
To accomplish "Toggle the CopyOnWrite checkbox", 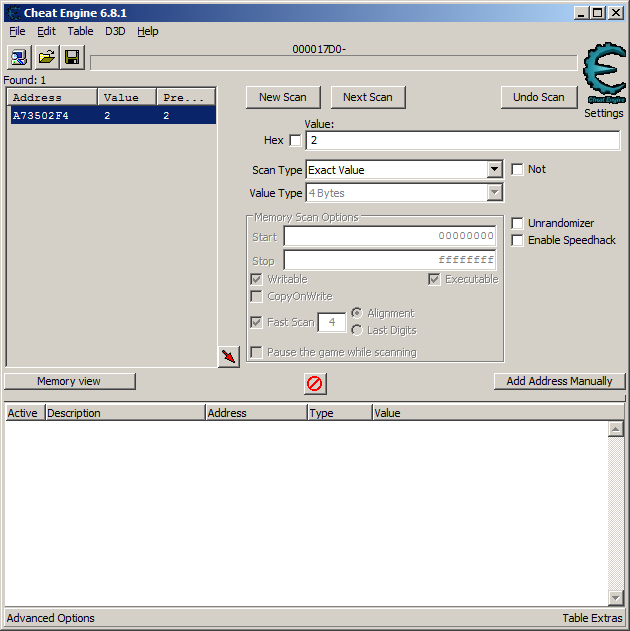I will (x=256, y=297).
